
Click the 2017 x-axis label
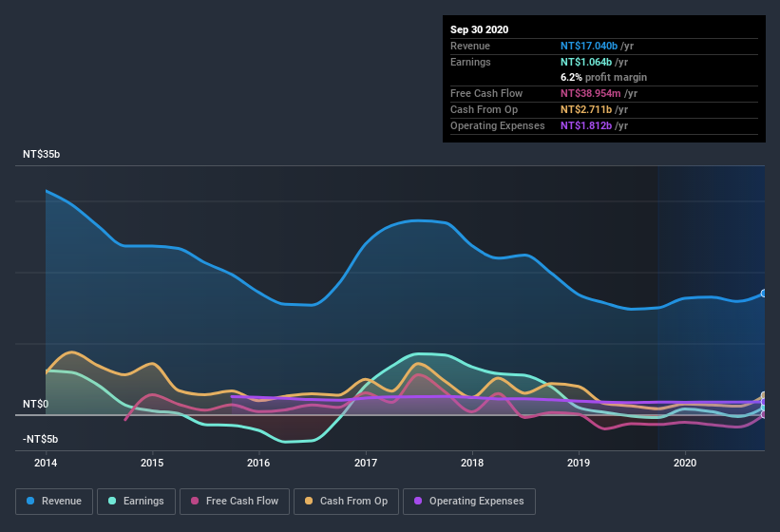(366, 463)
